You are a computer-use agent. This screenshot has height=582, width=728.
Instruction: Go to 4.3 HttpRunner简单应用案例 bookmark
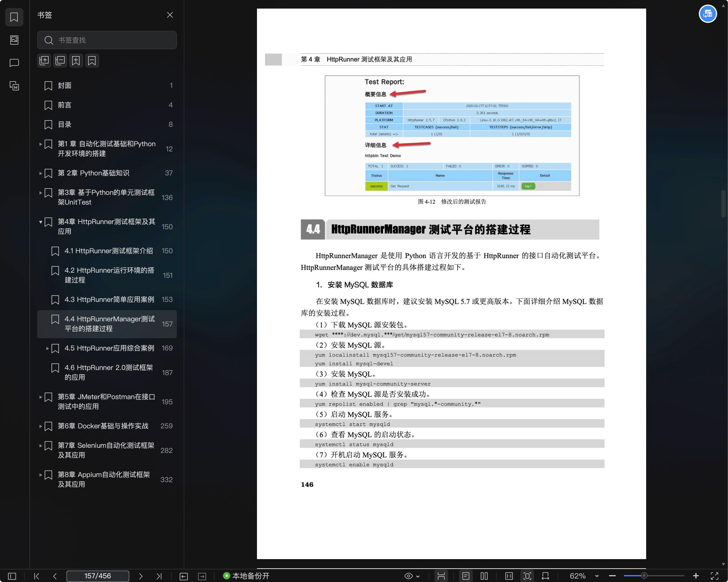click(107, 299)
